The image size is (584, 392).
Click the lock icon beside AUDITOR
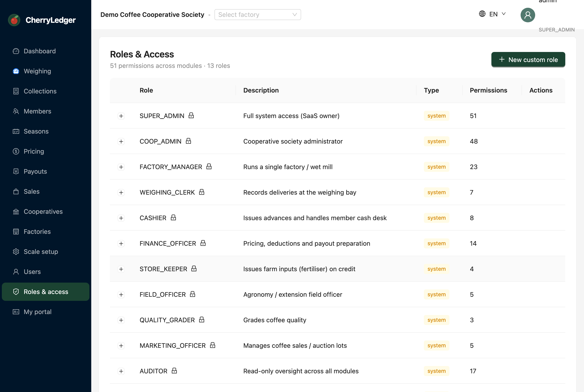tap(174, 370)
